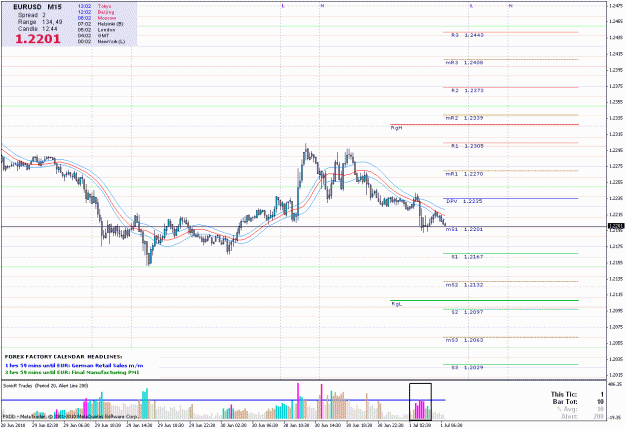Viewport: 625px width, 429px height.
Task: Select the mR3 1.2408 pivot label
Action: pyautogui.click(x=464, y=63)
